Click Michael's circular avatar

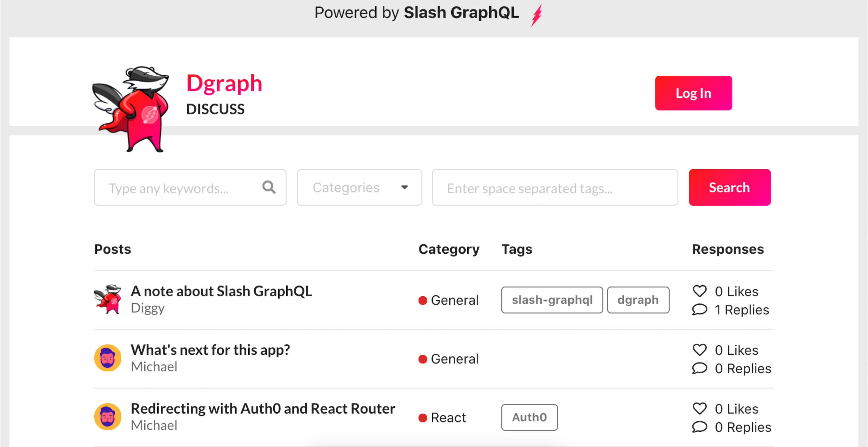pyautogui.click(x=107, y=358)
